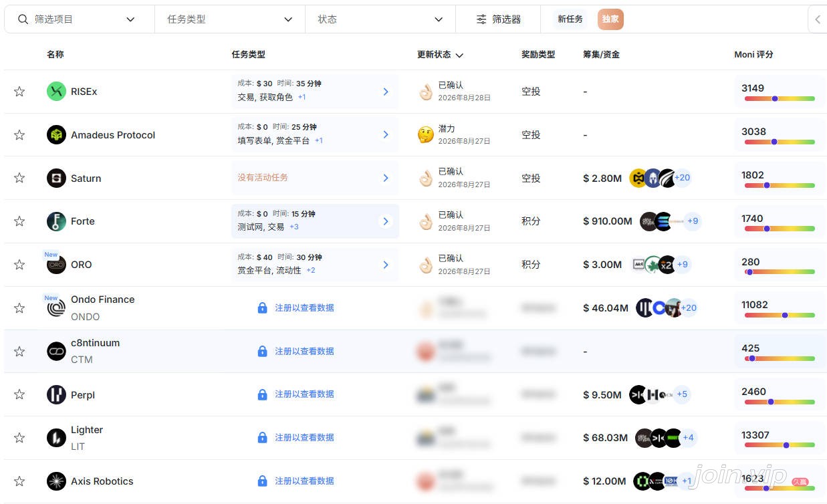Image resolution: width=827 pixels, height=504 pixels.
Task: Click Lighter investor avatars group
Action: [x=667, y=438]
